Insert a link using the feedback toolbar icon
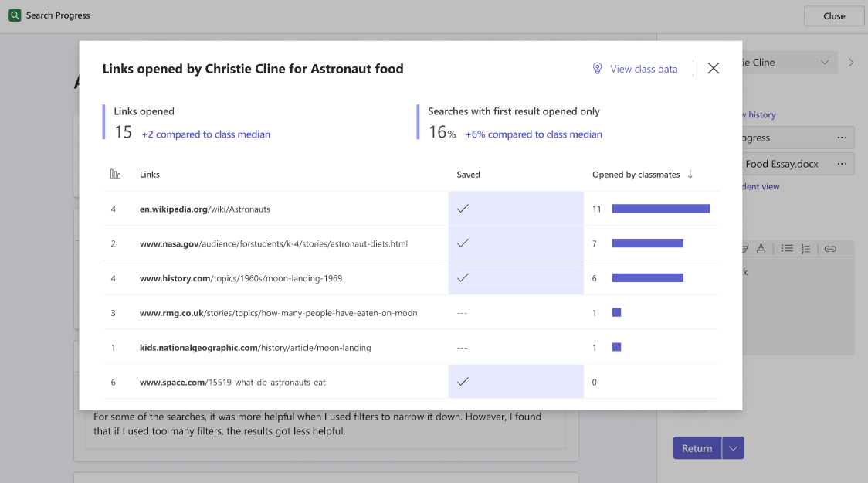Viewport: 868px width, 483px height. (x=830, y=249)
